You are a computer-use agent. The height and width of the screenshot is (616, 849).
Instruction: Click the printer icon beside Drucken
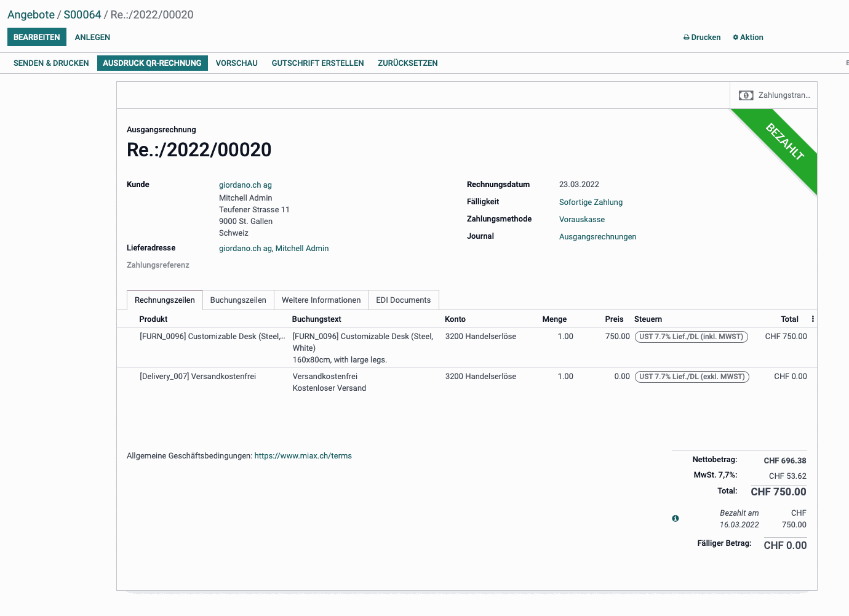(687, 38)
